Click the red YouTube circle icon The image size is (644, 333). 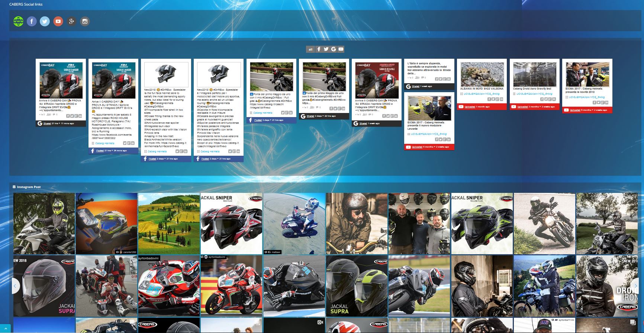(58, 22)
